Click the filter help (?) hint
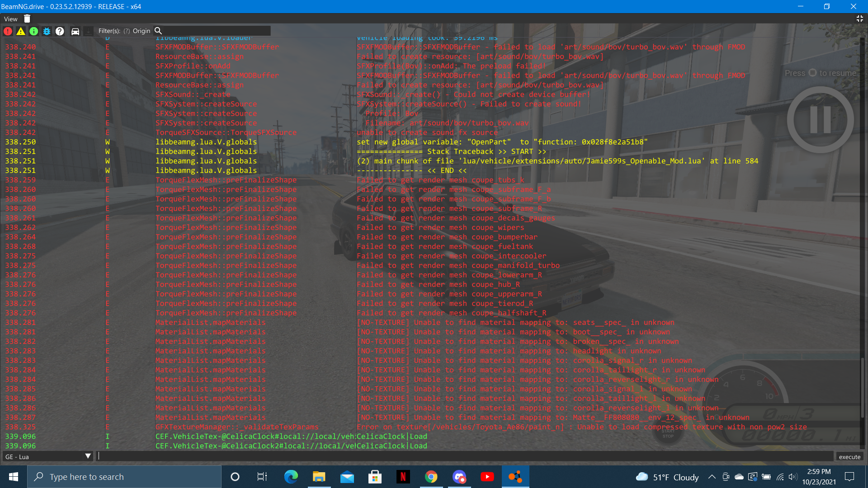 click(x=127, y=31)
